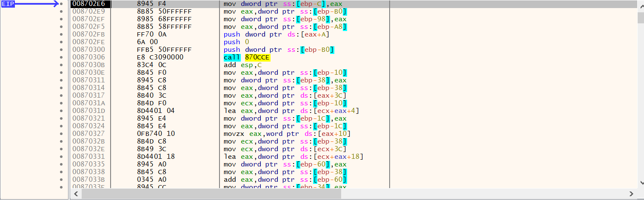Select address 00870314
The height and width of the screenshot is (200, 644).
tap(88, 88)
